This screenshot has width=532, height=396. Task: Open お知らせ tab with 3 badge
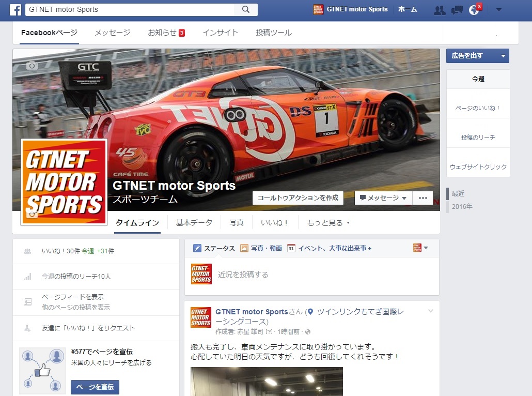[x=166, y=33]
